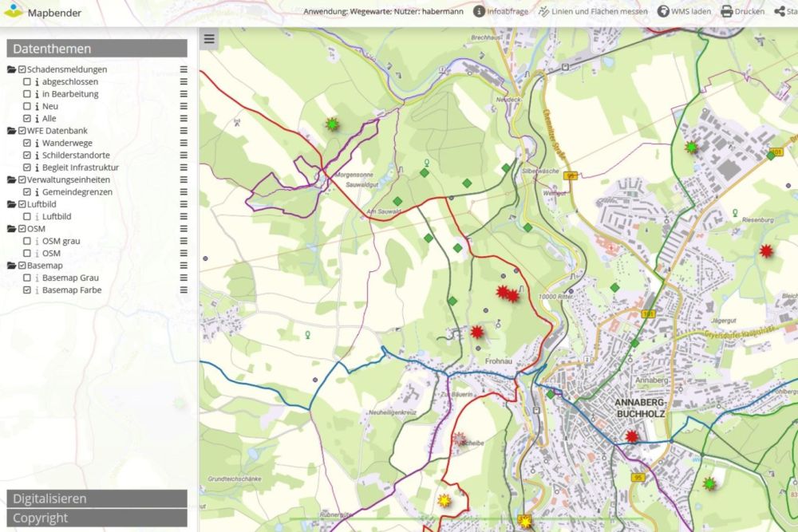This screenshot has width=798, height=532.
Task: Open the layer menu for Schadensmeldungen
Action: tap(184, 69)
